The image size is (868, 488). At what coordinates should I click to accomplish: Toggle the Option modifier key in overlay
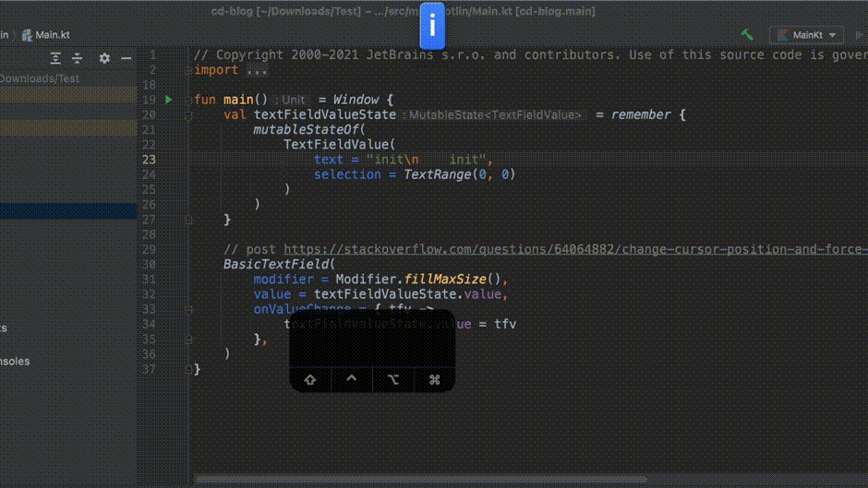[x=392, y=379]
